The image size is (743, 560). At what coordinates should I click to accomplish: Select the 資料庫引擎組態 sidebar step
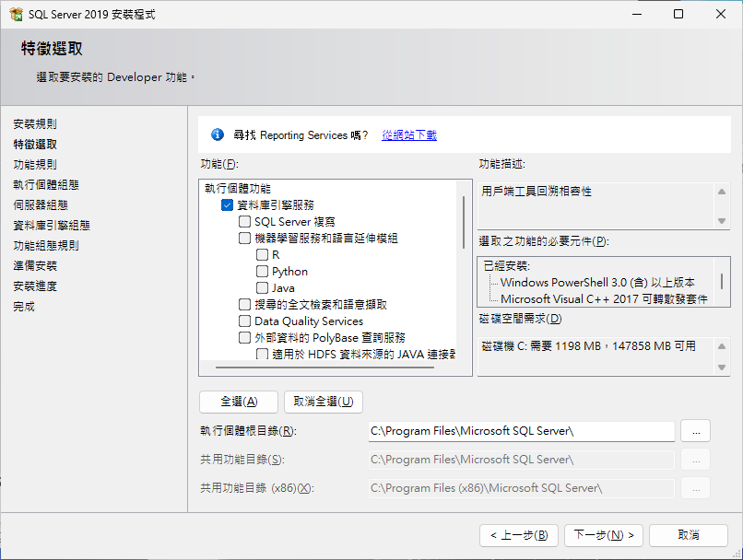(x=52, y=225)
